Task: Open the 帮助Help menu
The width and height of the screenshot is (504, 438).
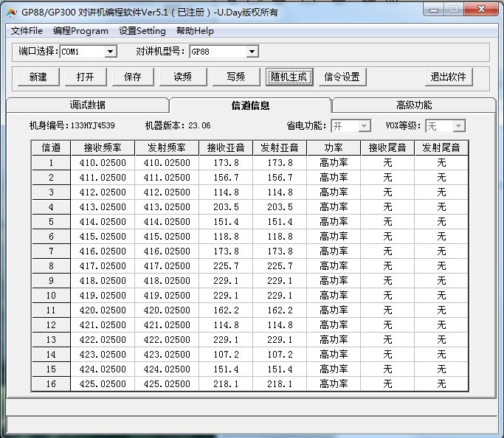Action: [195, 31]
